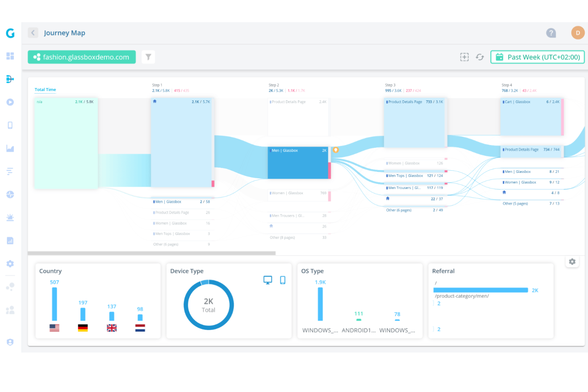Toggle mobile filter in Device Type card
Screen dimensions: 588x392
pos(283,280)
